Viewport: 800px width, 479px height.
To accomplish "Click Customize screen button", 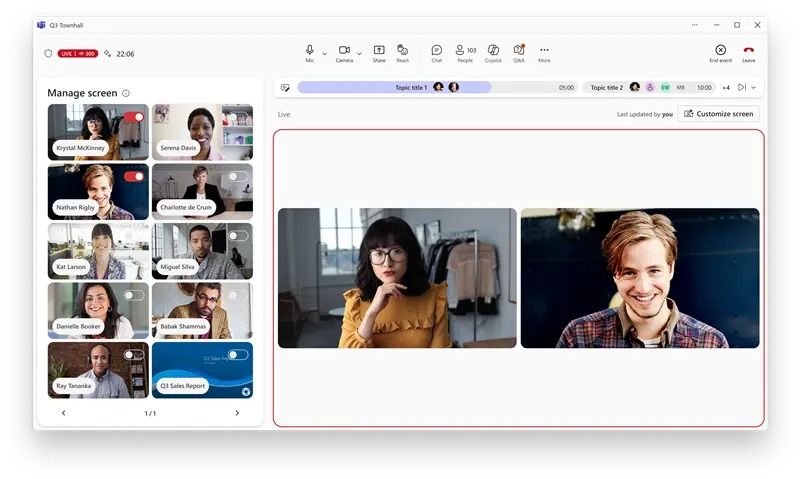I will (718, 114).
